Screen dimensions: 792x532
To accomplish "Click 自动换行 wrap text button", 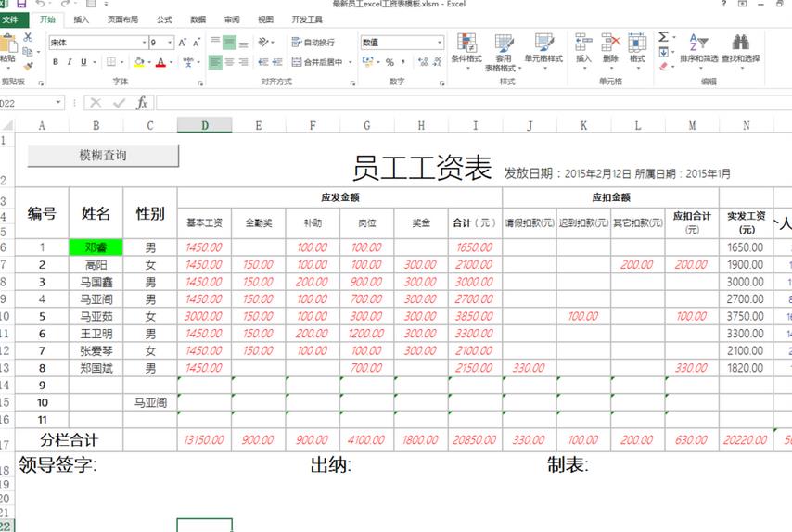I will click(x=313, y=43).
